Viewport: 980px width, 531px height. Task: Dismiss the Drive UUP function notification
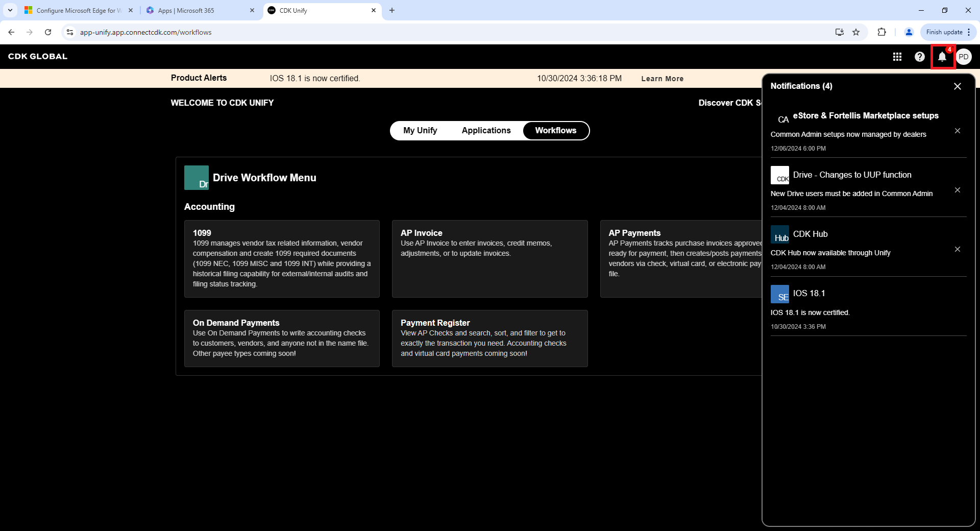pos(958,190)
